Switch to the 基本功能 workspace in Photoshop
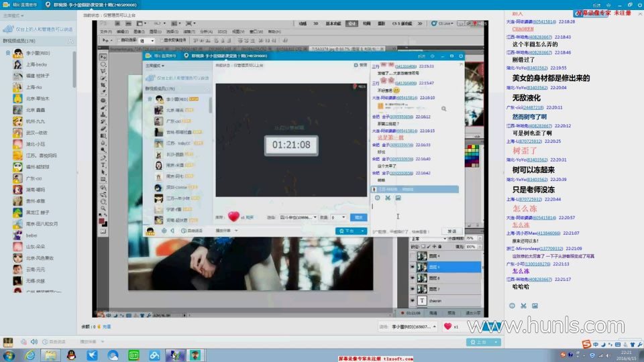 (x=333, y=23)
